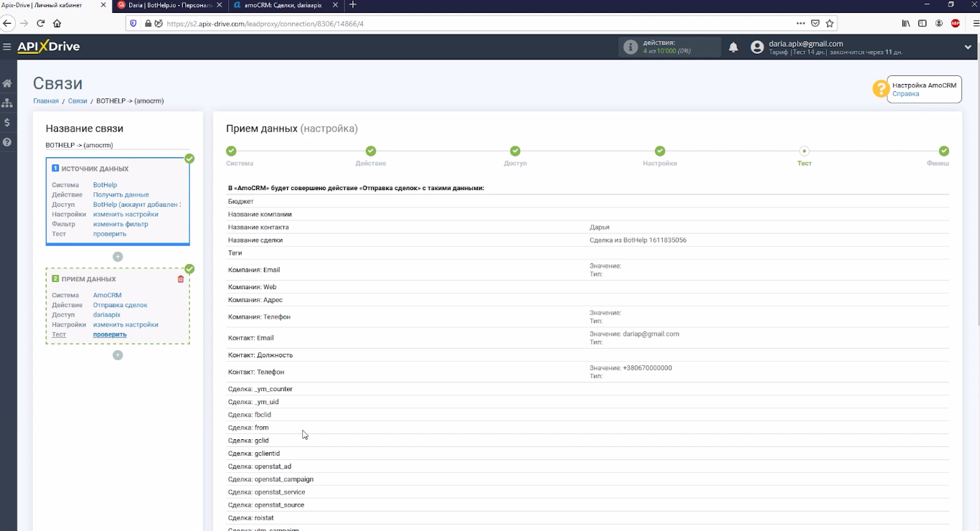This screenshot has width=980, height=531.
Task: Click the dariap@gmail.com value
Action: [651, 334]
